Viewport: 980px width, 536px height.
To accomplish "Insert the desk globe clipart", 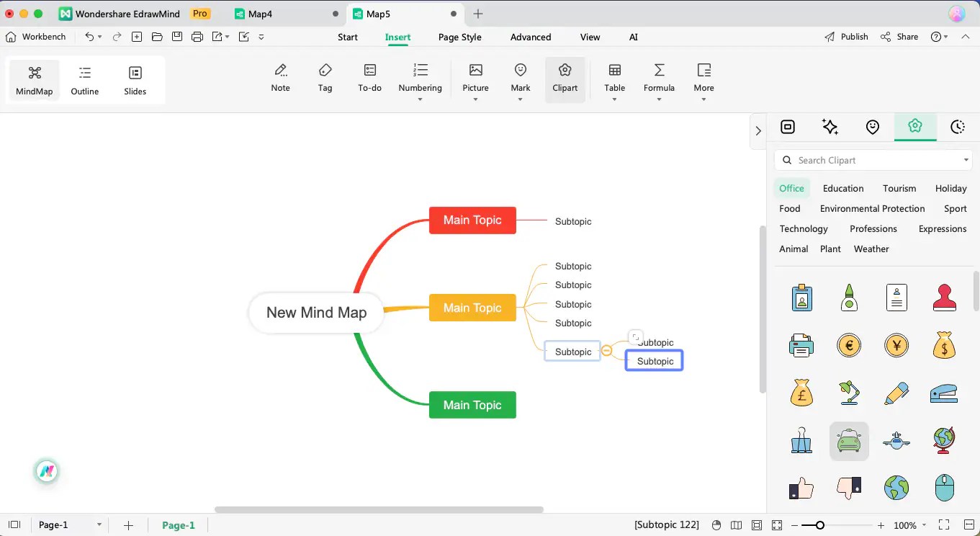I will [944, 439].
